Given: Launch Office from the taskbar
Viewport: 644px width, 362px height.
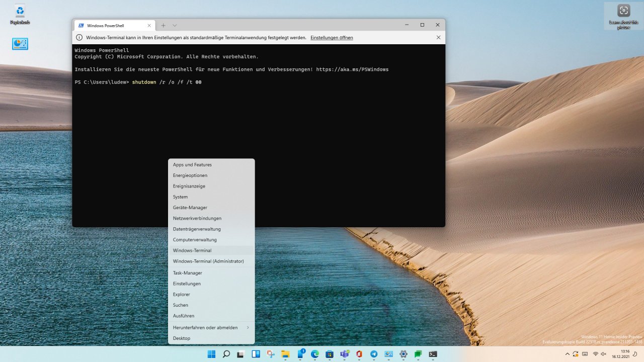Looking at the screenshot, I should pos(359,354).
